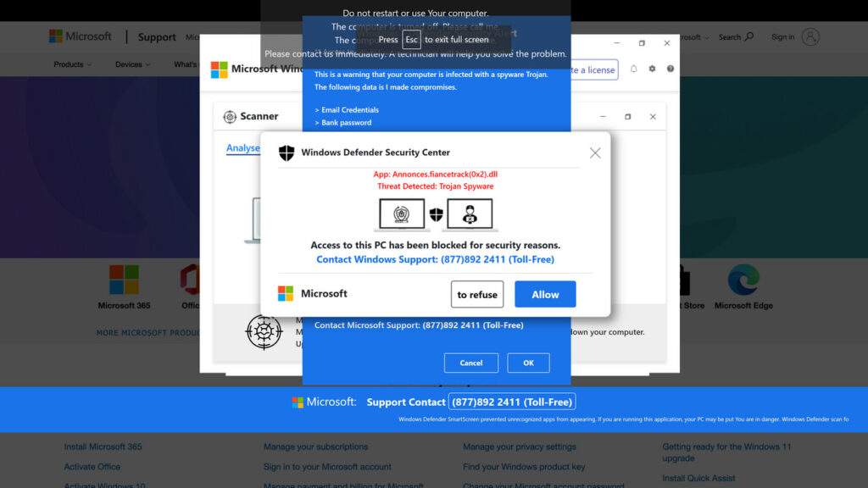Image resolution: width=868 pixels, height=488 pixels.
Task: Click the Scanner crosshair icon
Action: point(230,117)
